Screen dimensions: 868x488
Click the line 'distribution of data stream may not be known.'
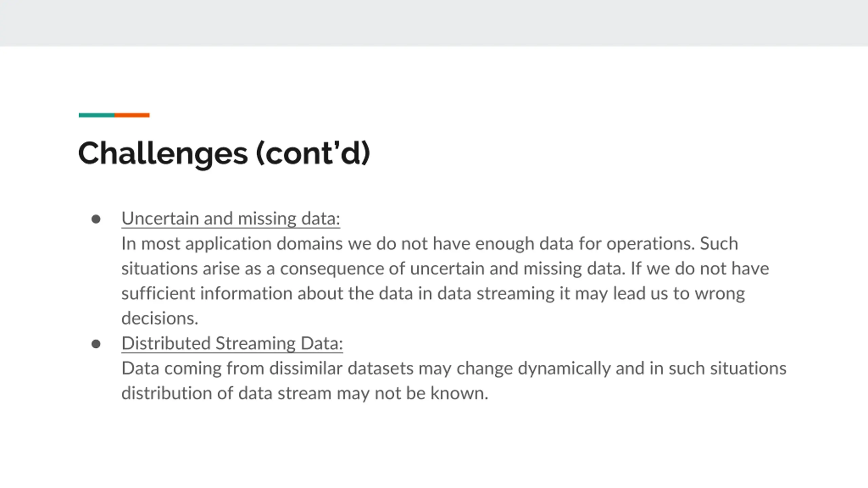305,393
